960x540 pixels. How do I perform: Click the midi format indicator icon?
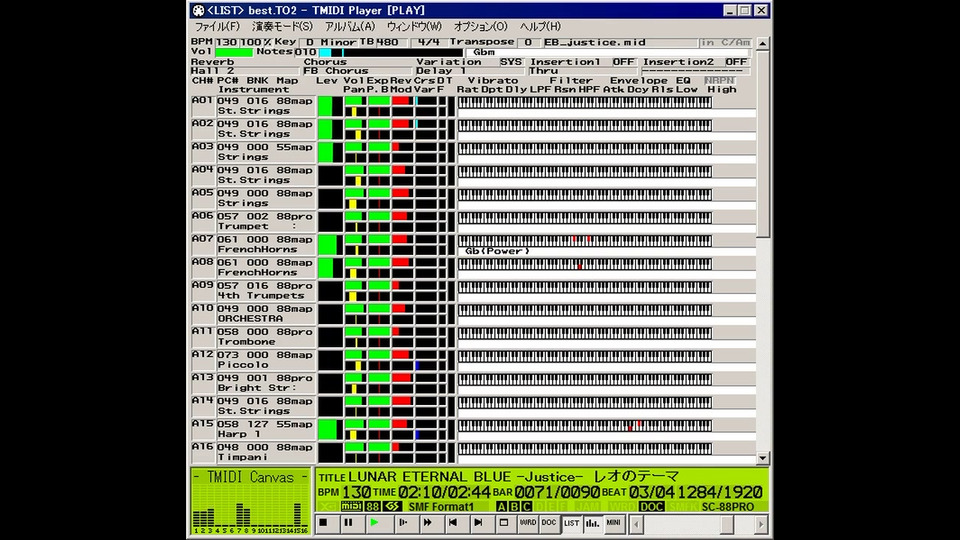click(351, 506)
